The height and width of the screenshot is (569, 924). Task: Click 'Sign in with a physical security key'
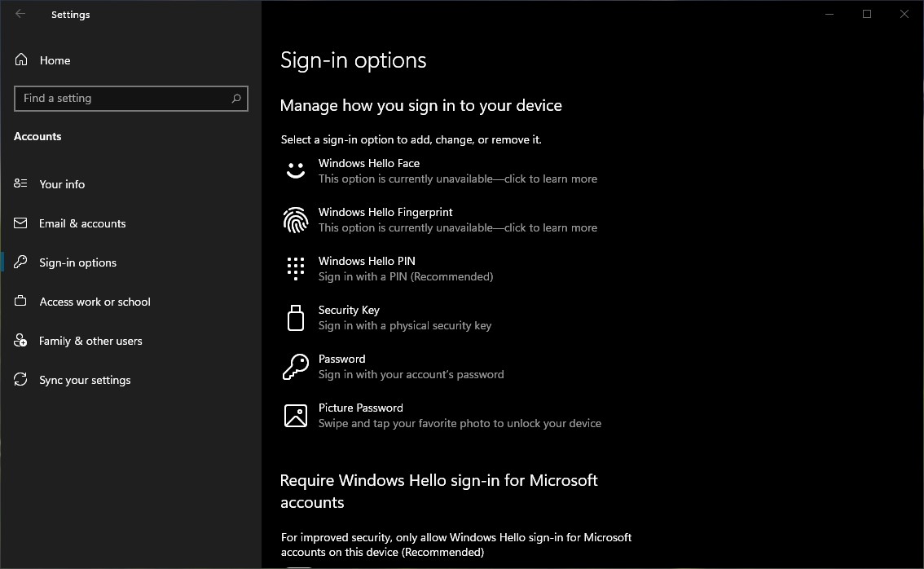click(x=405, y=325)
